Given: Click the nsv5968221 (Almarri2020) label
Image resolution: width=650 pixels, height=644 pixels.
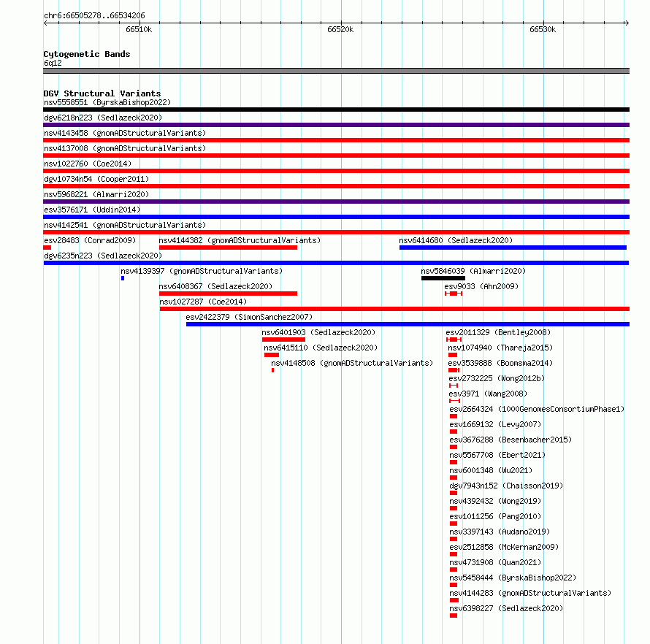Looking at the screenshot, I should 96,194.
